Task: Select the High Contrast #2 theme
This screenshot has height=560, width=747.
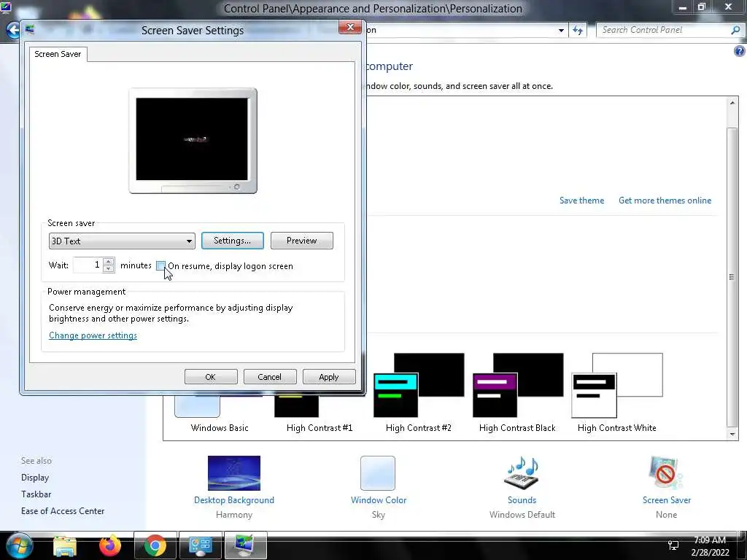Action: [418, 393]
